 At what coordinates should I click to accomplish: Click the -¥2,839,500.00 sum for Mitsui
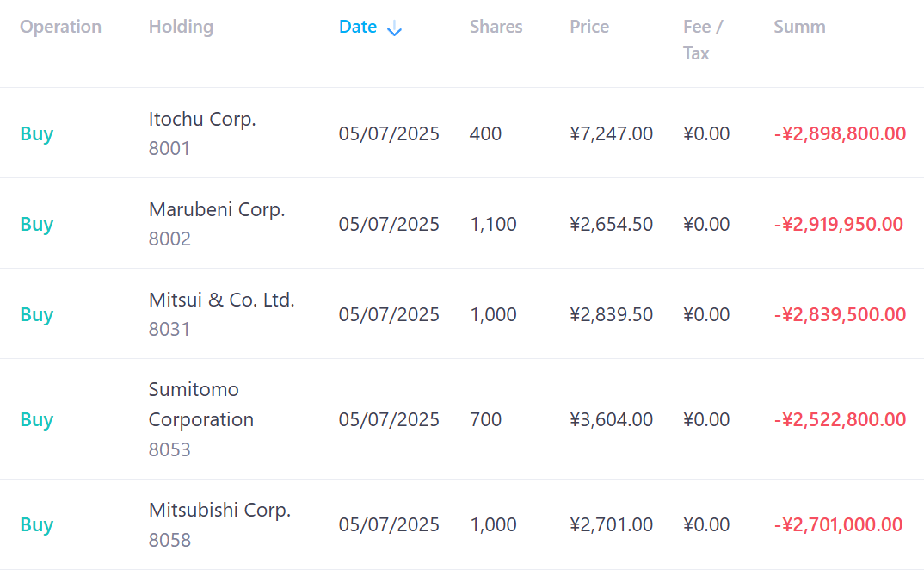click(840, 314)
